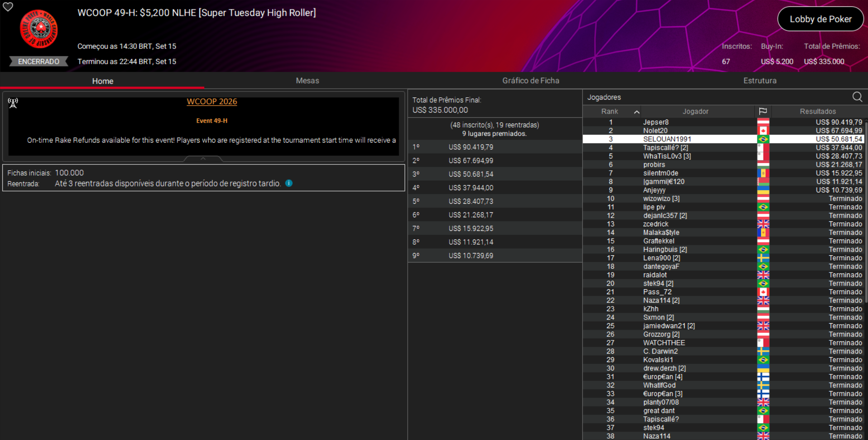The width and height of the screenshot is (868, 440).
Task: Select player row Anjeyyy
Action: (723, 190)
